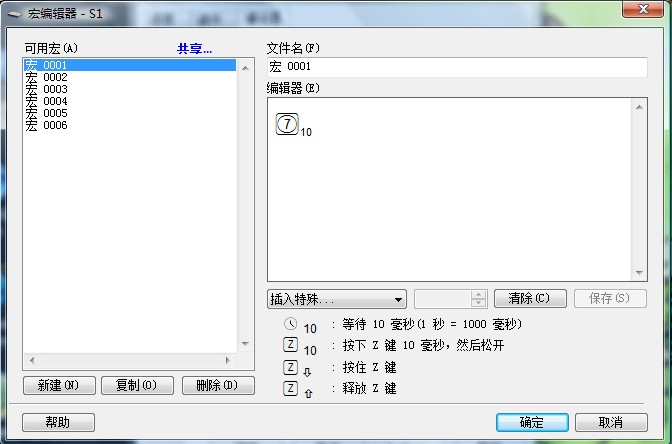The width and height of the screenshot is (672, 444).
Task: Click macro list scroll up arrow
Action: click(245, 68)
